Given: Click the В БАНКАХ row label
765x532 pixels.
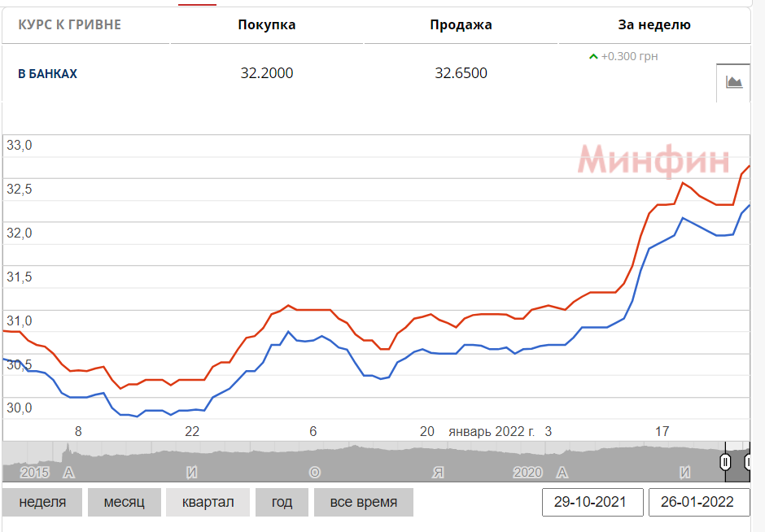Looking at the screenshot, I should [47, 74].
